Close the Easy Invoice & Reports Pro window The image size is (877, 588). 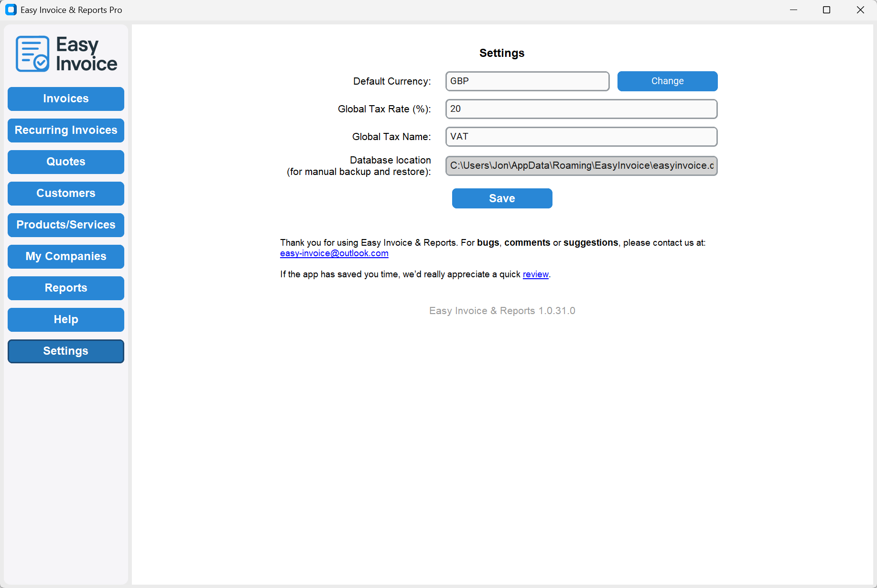pyautogui.click(x=860, y=10)
